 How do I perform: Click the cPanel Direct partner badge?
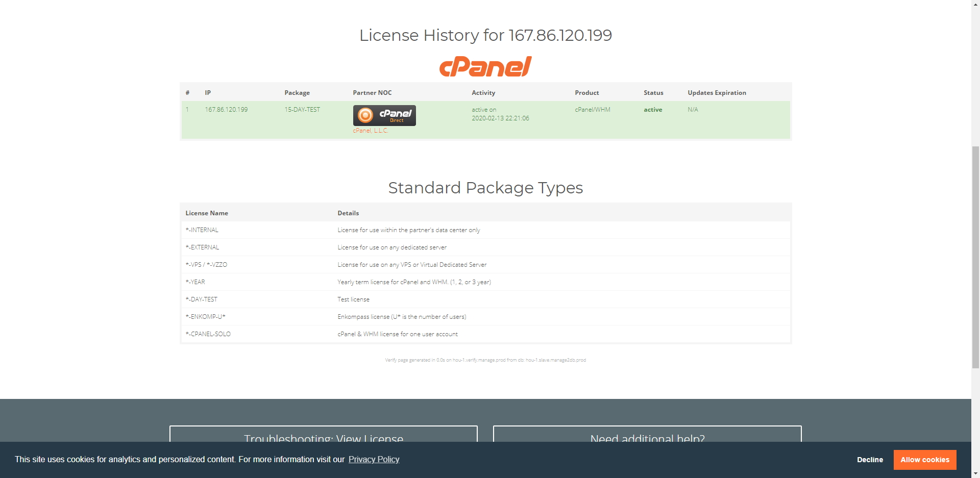click(x=384, y=115)
